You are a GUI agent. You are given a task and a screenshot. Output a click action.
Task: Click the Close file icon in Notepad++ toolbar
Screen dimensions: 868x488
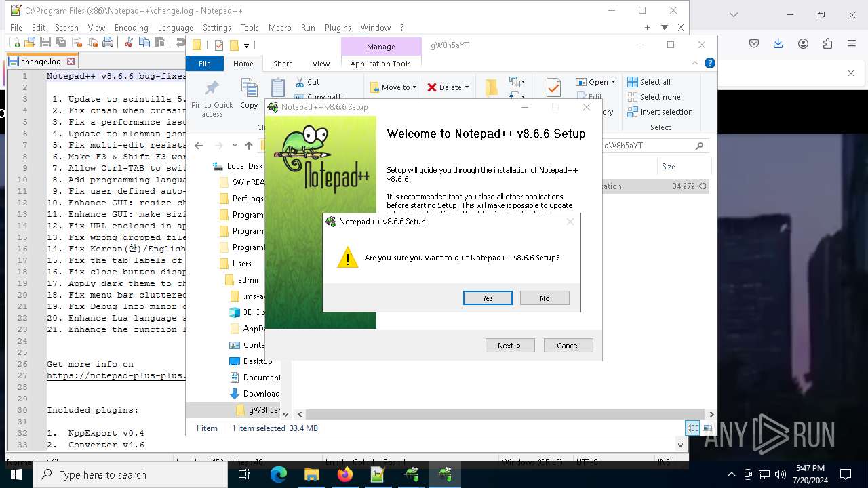pos(76,42)
